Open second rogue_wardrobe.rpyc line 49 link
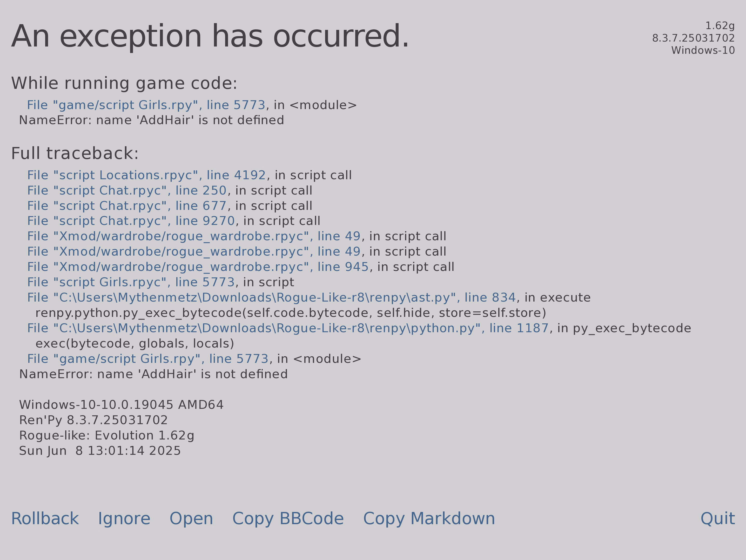 (194, 252)
